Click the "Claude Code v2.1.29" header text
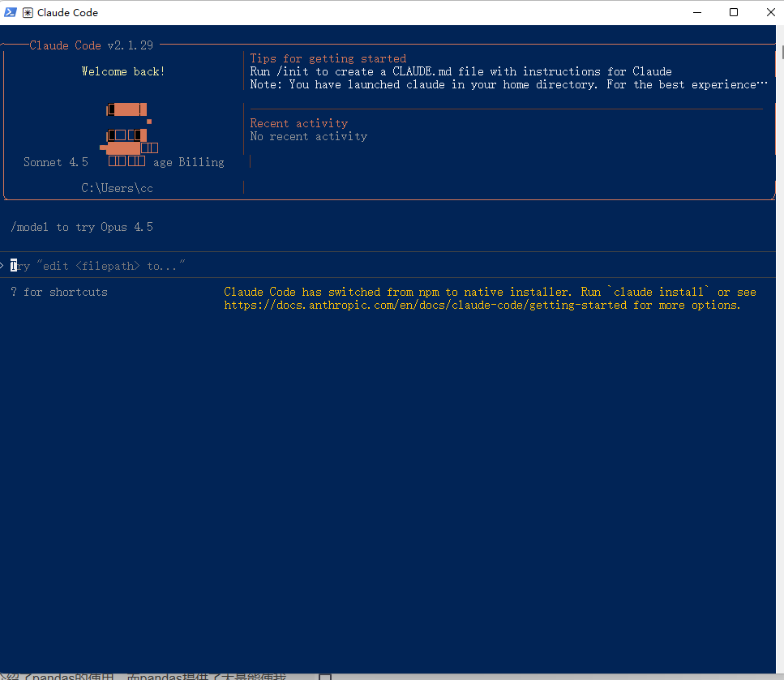This screenshot has width=784, height=680. point(91,45)
